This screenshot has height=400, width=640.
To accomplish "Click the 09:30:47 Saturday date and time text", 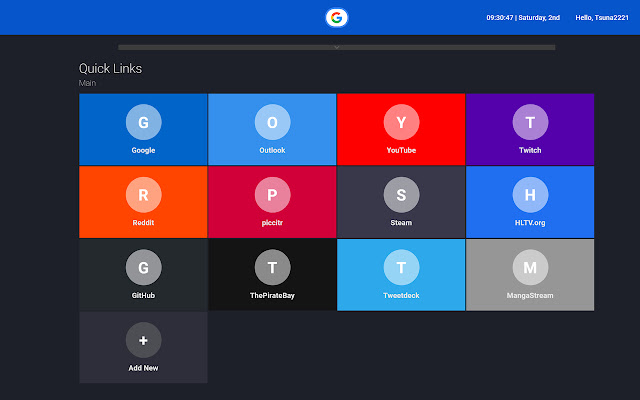I will [x=523, y=18].
